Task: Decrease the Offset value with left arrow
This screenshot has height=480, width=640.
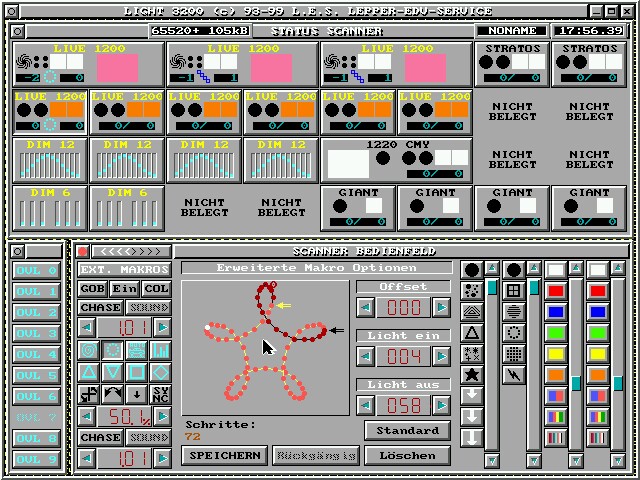Action: pyautogui.click(x=366, y=307)
